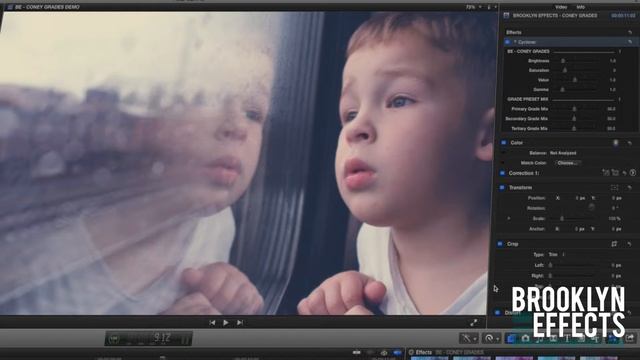
Task: Go to next edit in viewer
Action: (240, 323)
